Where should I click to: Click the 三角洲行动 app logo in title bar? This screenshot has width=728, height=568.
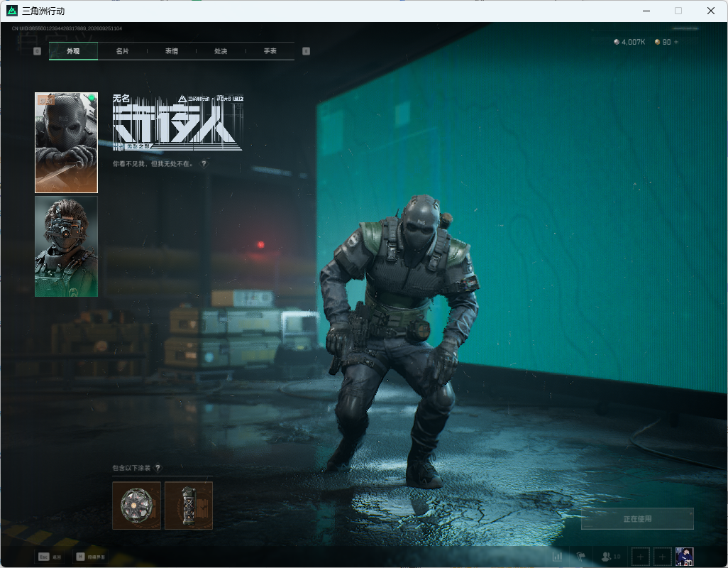point(12,10)
